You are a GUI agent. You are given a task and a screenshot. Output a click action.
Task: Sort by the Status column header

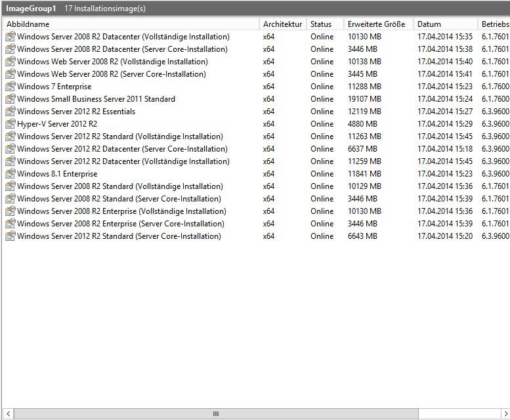325,24
